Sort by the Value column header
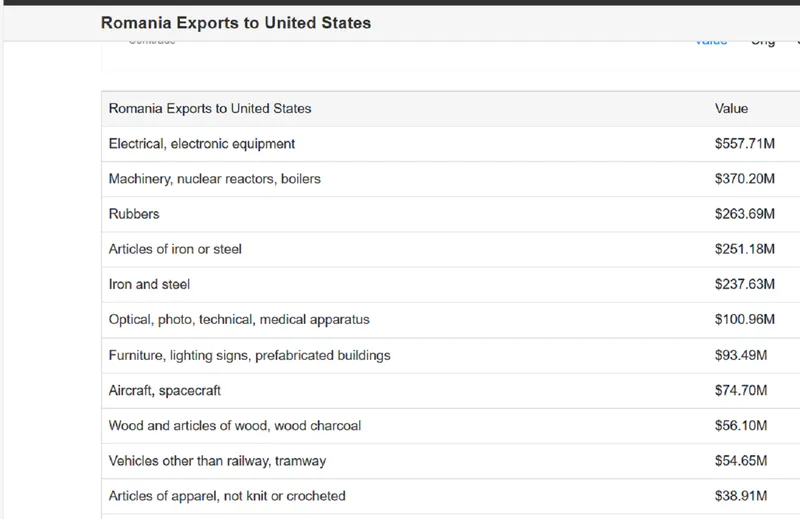This screenshot has width=800, height=519. [731, 108]
